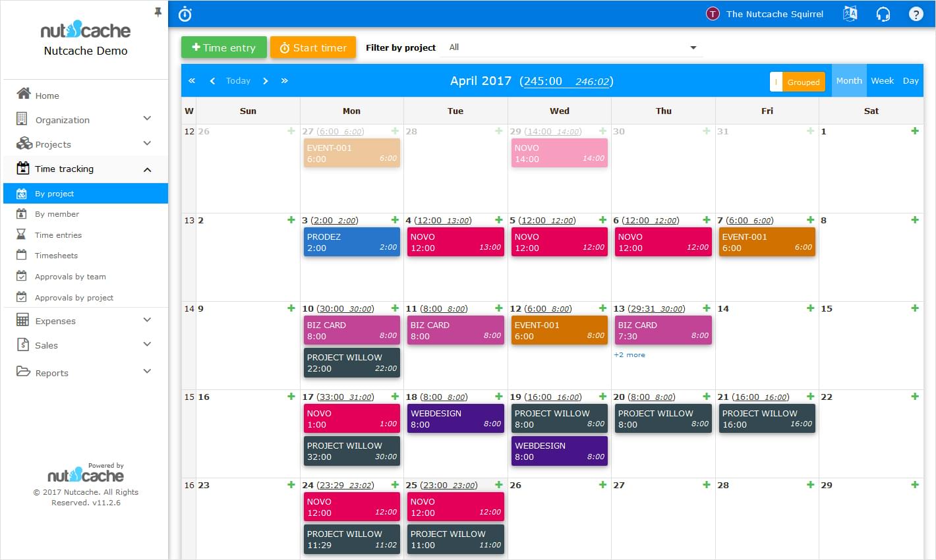
Task: Click the April 10 day total link
Action: click(x=345, y=308)
